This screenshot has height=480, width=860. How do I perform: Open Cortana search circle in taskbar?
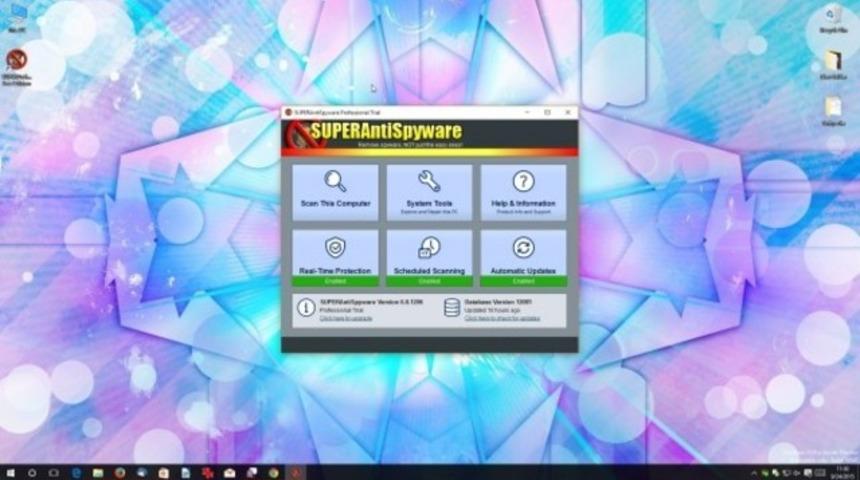coord(32,472)
